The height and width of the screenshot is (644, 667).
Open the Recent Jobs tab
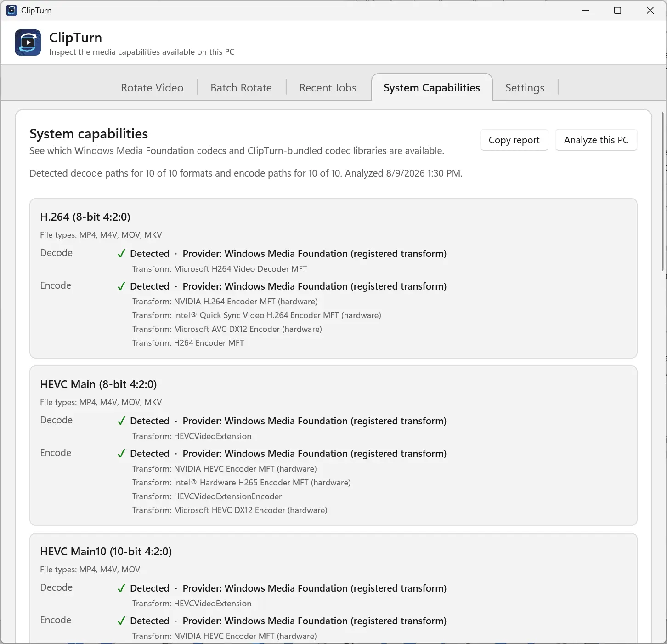(x=328, y=87)
